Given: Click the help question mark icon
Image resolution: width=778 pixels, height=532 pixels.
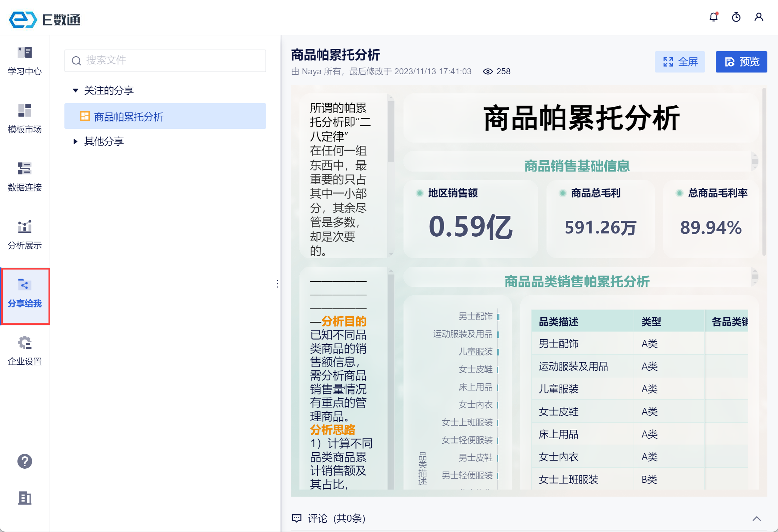Looking at the screenshot, I should click(x=25, y=461).
